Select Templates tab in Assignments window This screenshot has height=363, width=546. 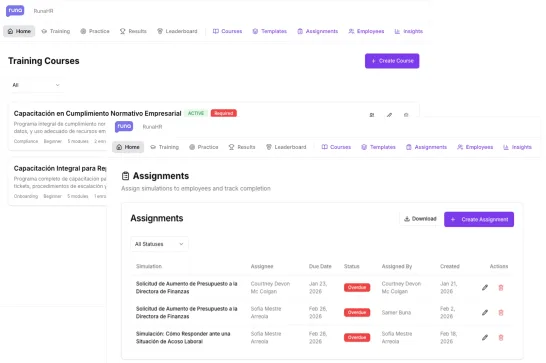coord(379,147)
